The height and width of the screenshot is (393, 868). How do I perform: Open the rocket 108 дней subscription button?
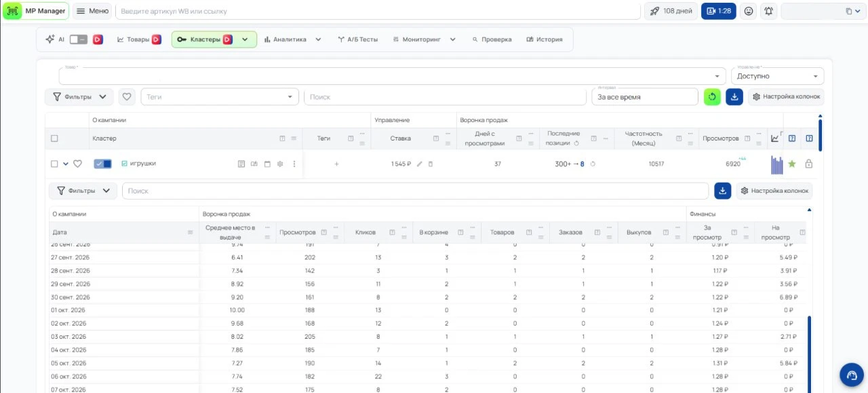[x=671, y=11]
